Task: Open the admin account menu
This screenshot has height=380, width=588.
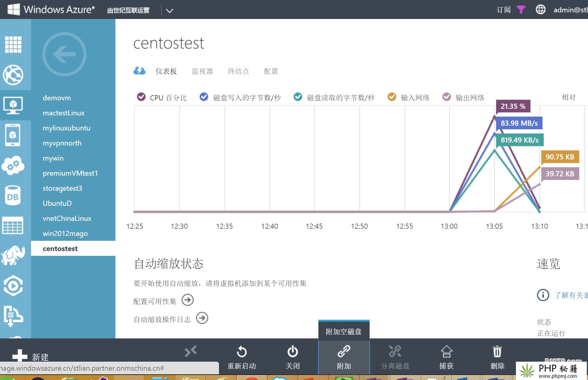Action: tap(570, 10)
